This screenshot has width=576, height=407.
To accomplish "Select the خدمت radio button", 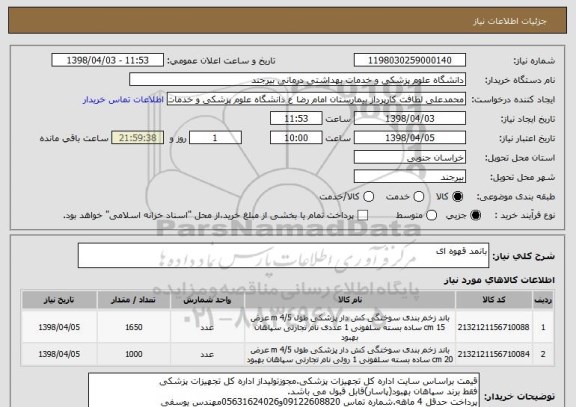I will point(419,197).
